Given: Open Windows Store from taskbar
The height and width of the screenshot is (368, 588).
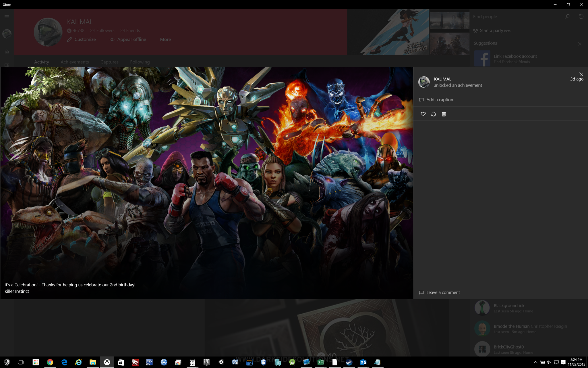Looking at the screenshot, I should pos(121,362).
